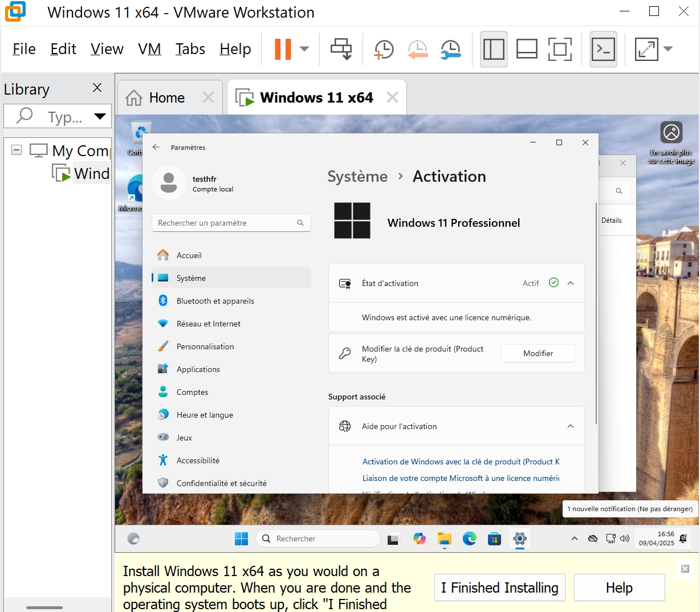
Task: Open the VM menu
Action: [x=149, y=49]
